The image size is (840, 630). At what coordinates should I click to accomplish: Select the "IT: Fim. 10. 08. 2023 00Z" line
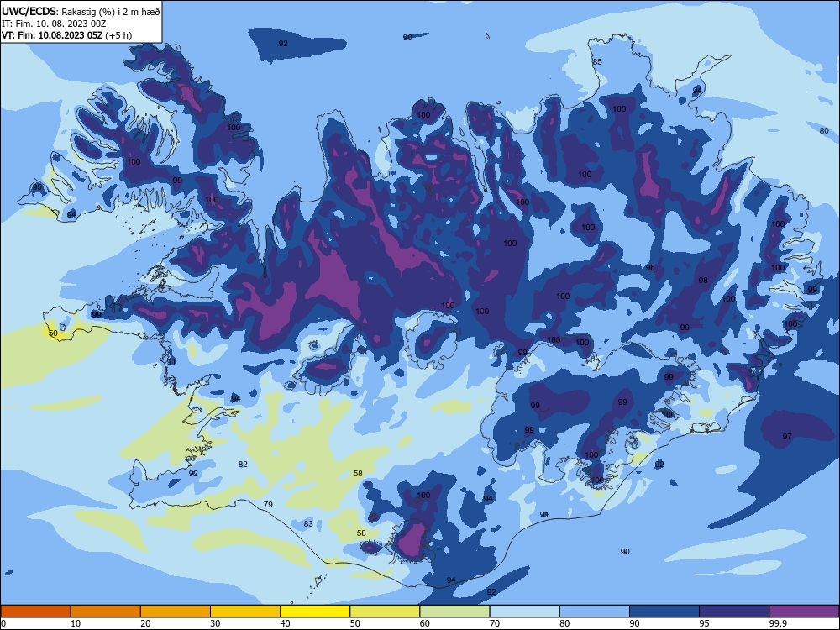(54, 24)
